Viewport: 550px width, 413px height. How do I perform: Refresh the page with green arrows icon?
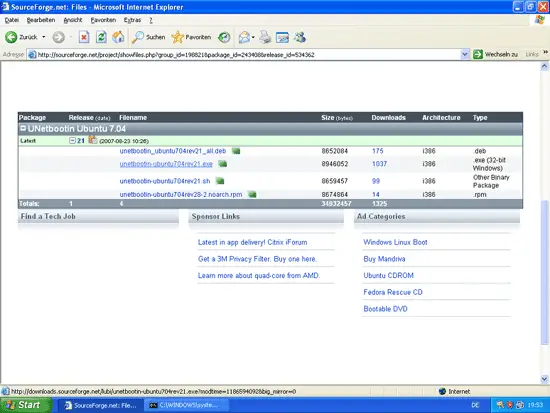(101, 37)
